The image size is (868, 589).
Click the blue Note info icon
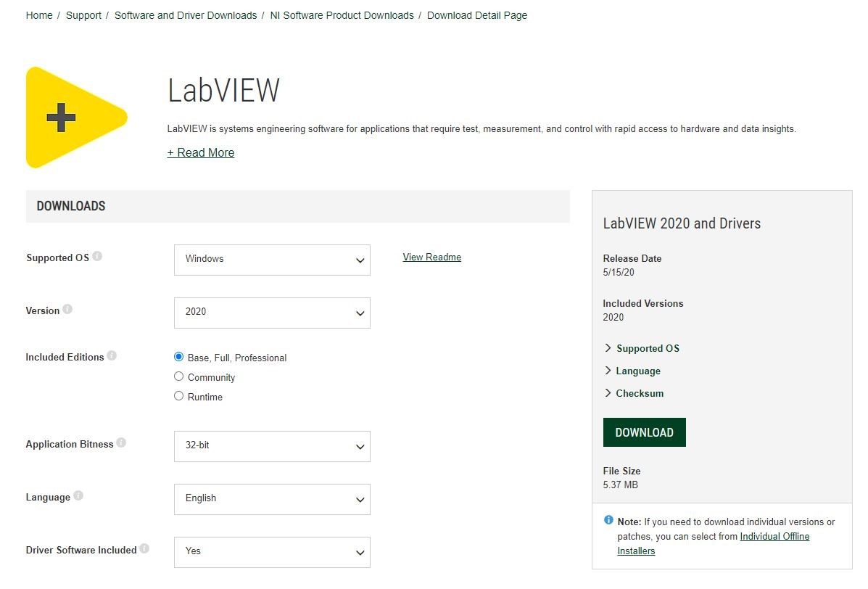coord(608,520)
